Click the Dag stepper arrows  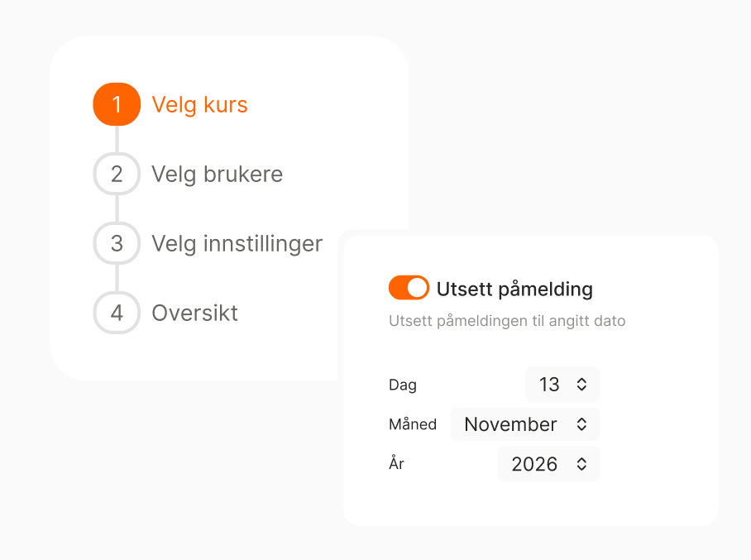[x=582, y=384]
